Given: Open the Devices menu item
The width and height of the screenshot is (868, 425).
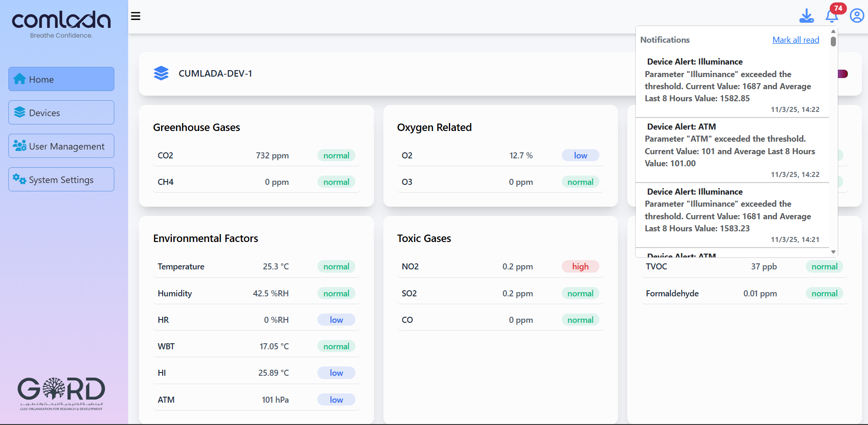Looking at the screenshot, I should 61,113.
